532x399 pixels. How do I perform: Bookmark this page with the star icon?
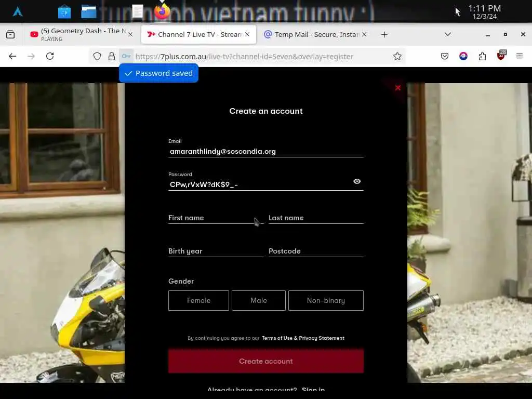point(397,56)
